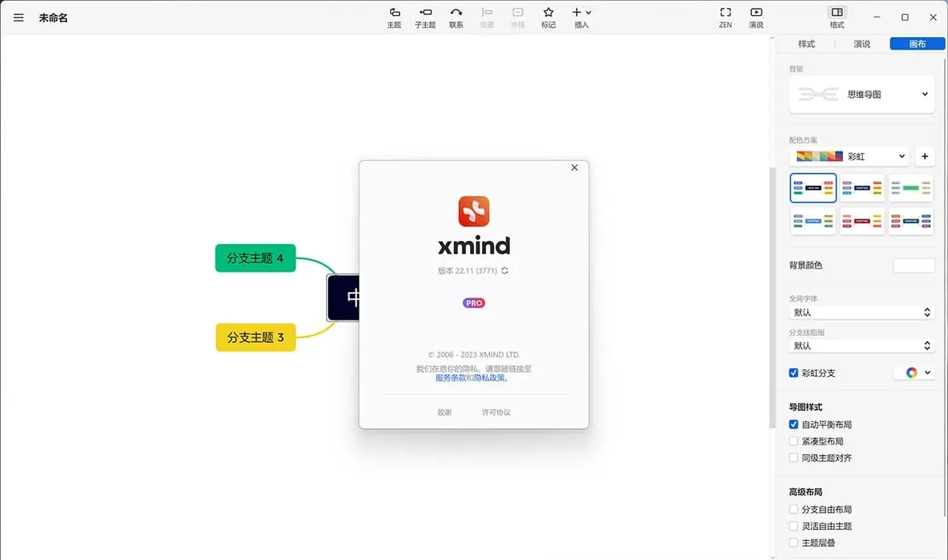Click the version 22.11 text

point(468,271)
